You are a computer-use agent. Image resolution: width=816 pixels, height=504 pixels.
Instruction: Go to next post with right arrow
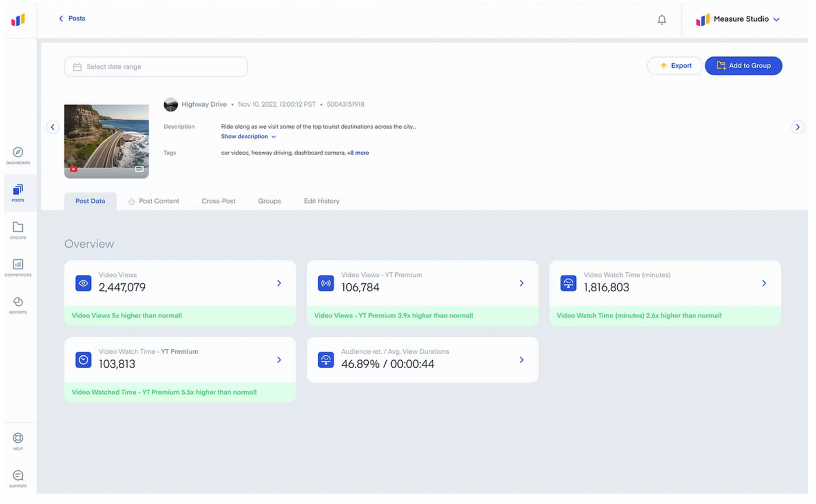798,126
